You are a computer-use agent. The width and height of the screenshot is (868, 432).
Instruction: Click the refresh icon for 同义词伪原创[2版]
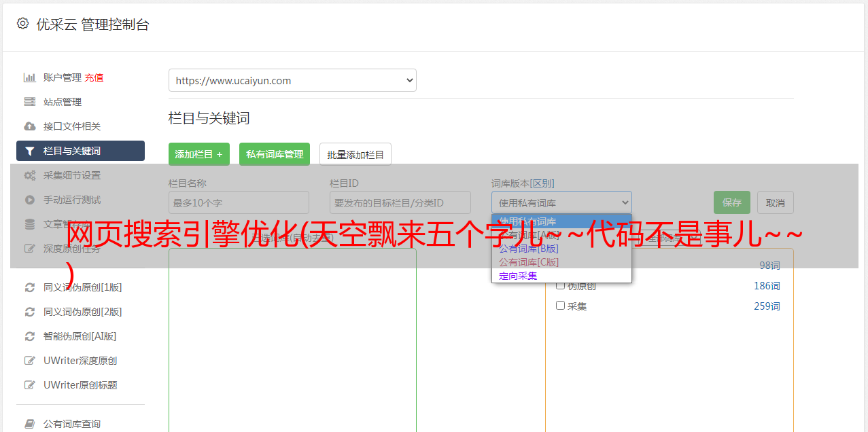pos(30,312)
